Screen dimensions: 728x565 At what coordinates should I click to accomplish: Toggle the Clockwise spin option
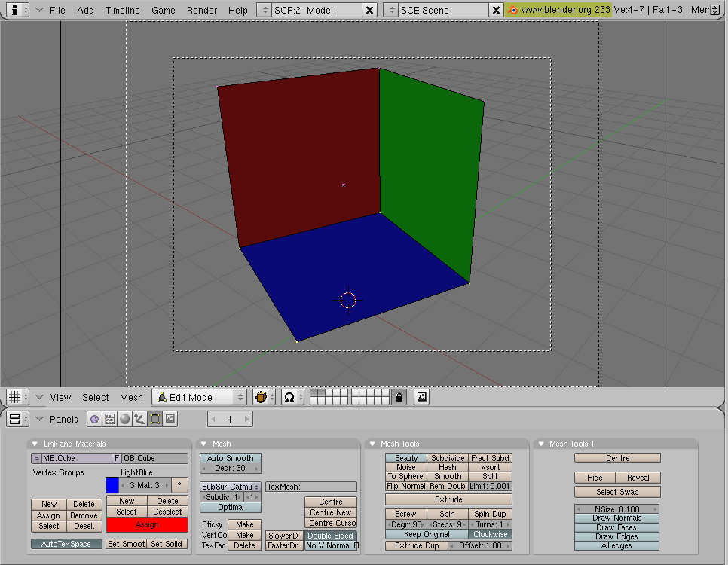click(x=489, y=534)
